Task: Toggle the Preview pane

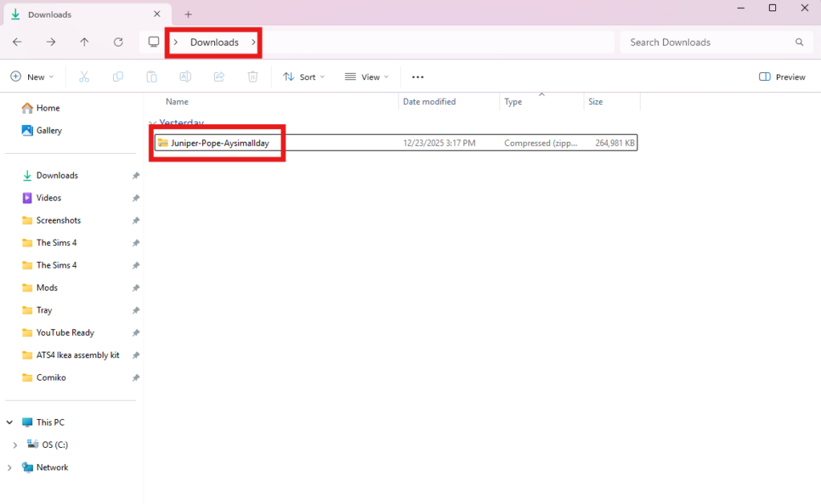Action: click(782, 77)
